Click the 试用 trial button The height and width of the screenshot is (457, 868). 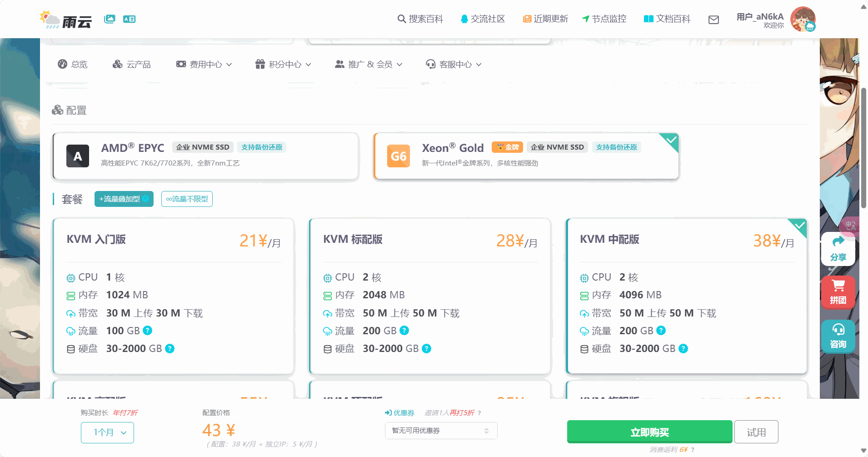coord(756,432)
